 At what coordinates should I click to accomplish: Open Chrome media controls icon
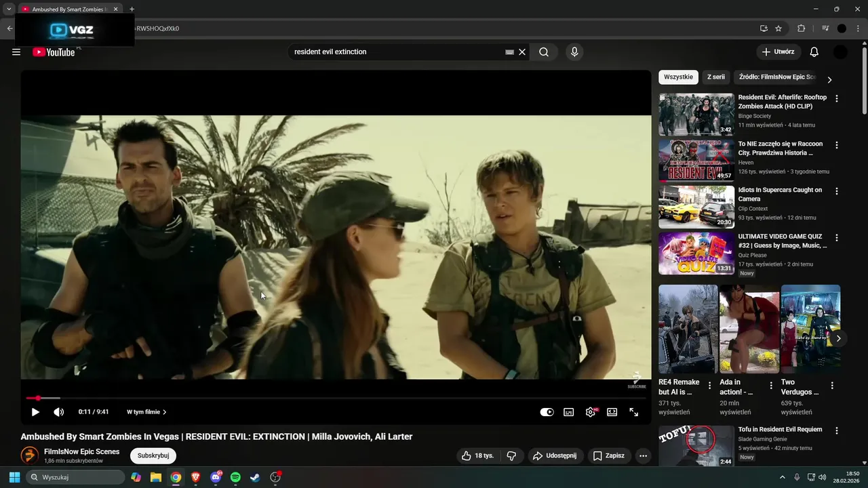tap(825, 28)
